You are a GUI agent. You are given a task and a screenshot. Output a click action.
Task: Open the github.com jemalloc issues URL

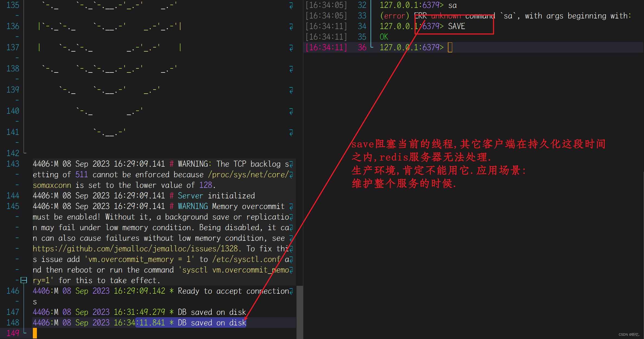135,249
